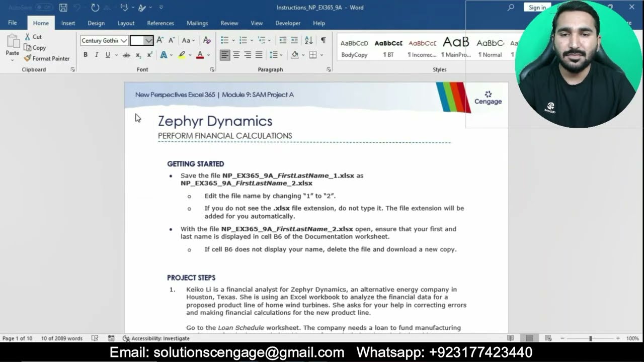The height and width of the screenshot is (362, 644).
Task: Switch to the Review tab
Action: [229, 23]
